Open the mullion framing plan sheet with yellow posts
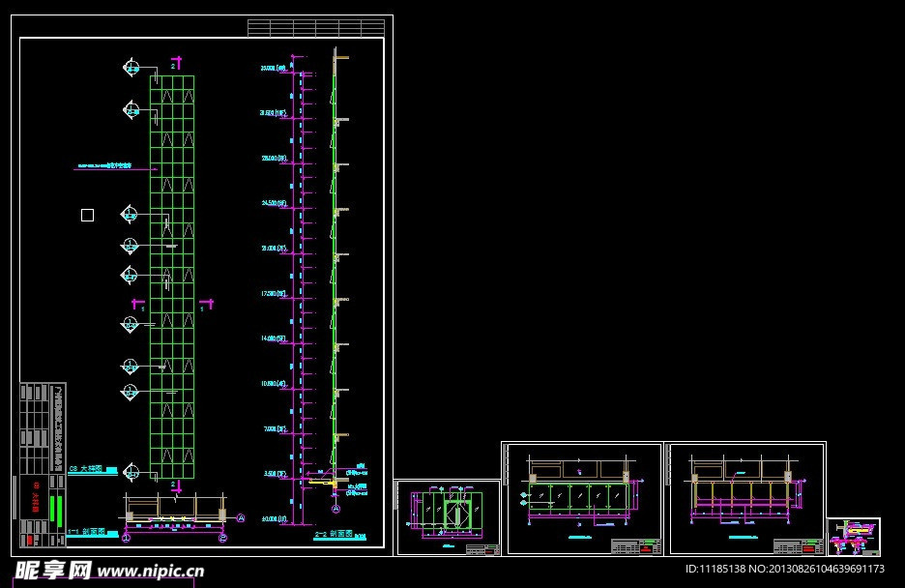 pos(744,499)
